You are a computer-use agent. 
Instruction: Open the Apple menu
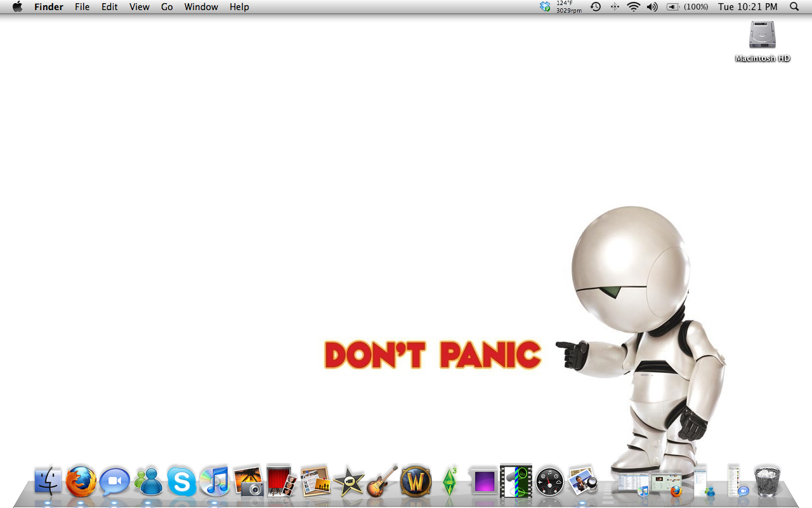(x=17, y=7)
